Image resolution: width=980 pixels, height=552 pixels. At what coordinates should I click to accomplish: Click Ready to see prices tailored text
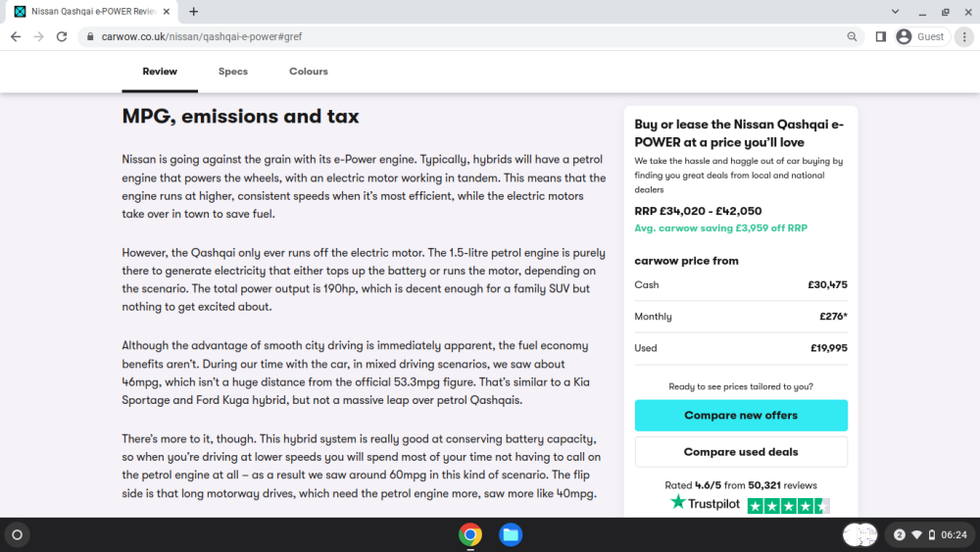741,386
